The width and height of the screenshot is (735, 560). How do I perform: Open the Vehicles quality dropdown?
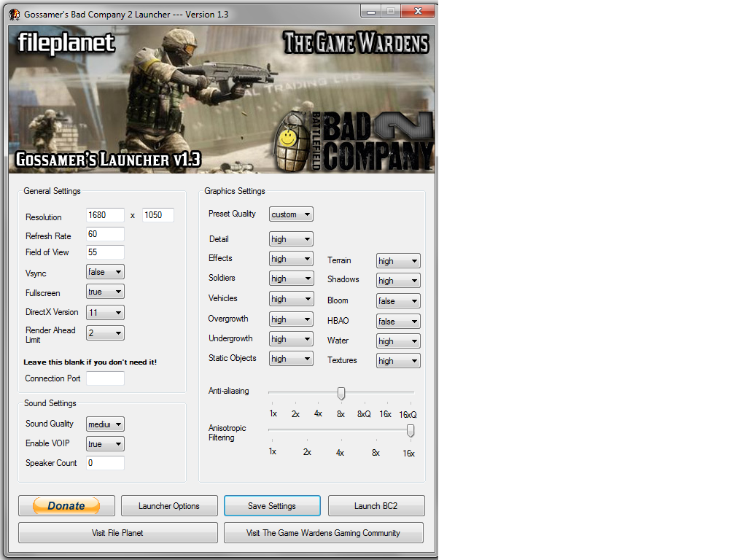[x=291, y=298]
